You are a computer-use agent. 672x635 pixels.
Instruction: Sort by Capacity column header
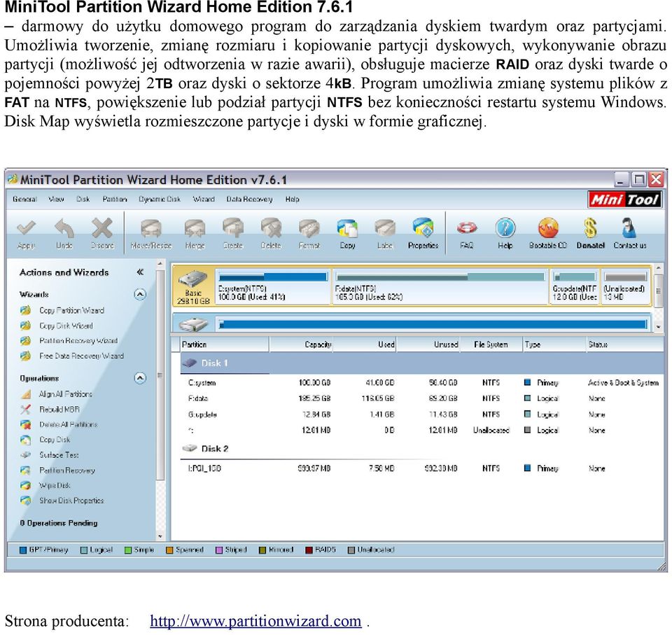301,344
